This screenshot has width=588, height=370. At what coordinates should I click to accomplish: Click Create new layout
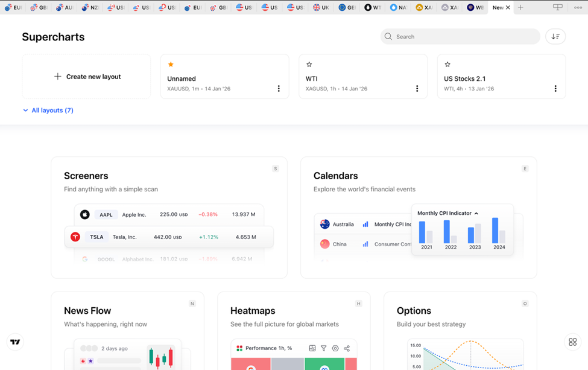[86, 77]
